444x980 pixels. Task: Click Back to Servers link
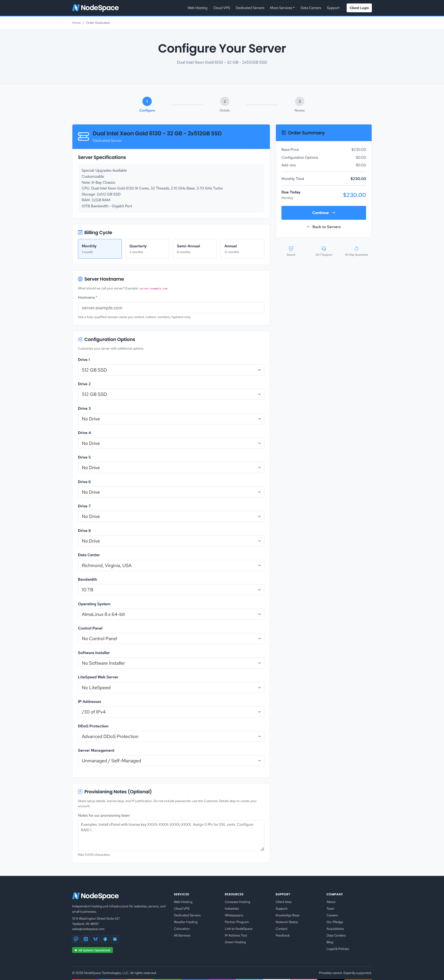pos(324,227)
